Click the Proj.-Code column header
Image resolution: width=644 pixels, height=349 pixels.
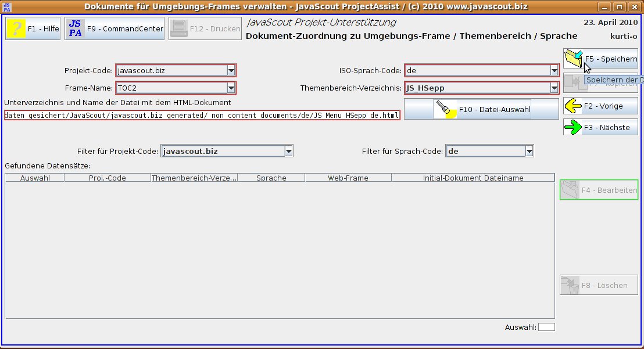(x=107, y=178)
